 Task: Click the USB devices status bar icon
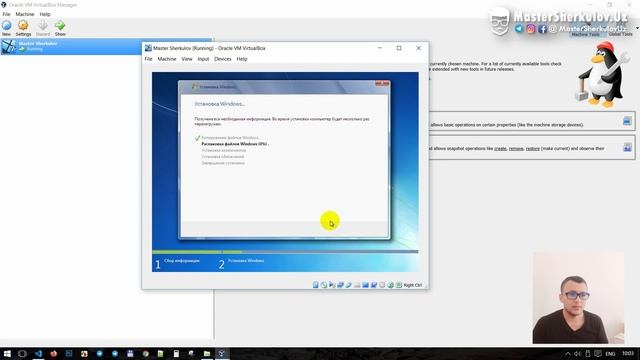click(349, 285)
